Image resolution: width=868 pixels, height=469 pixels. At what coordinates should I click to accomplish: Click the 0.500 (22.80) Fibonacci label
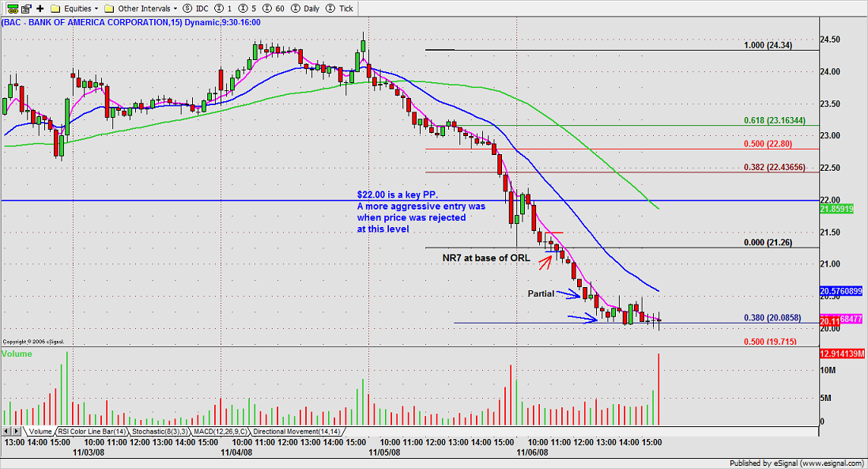(768, 143)
